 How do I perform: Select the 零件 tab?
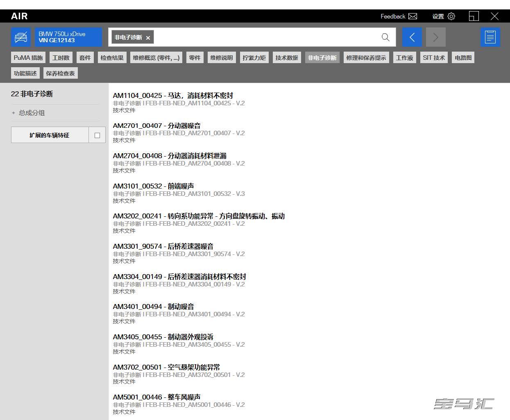coord(195,58)
